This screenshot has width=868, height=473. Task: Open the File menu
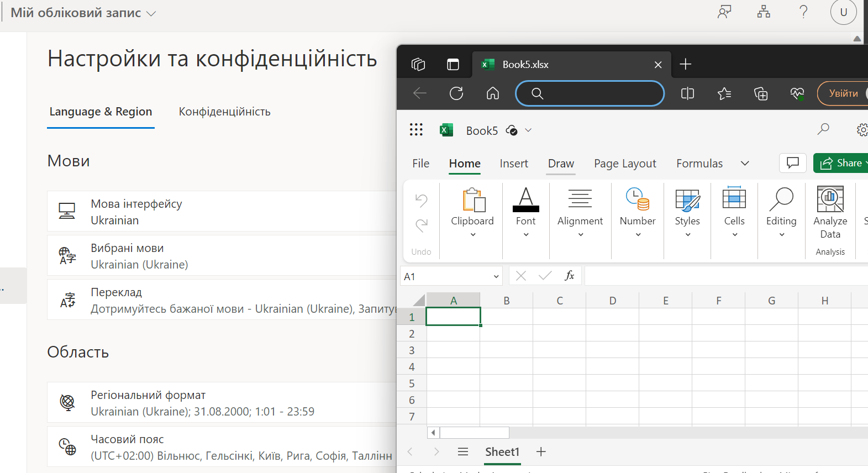(x=421, y=164)
